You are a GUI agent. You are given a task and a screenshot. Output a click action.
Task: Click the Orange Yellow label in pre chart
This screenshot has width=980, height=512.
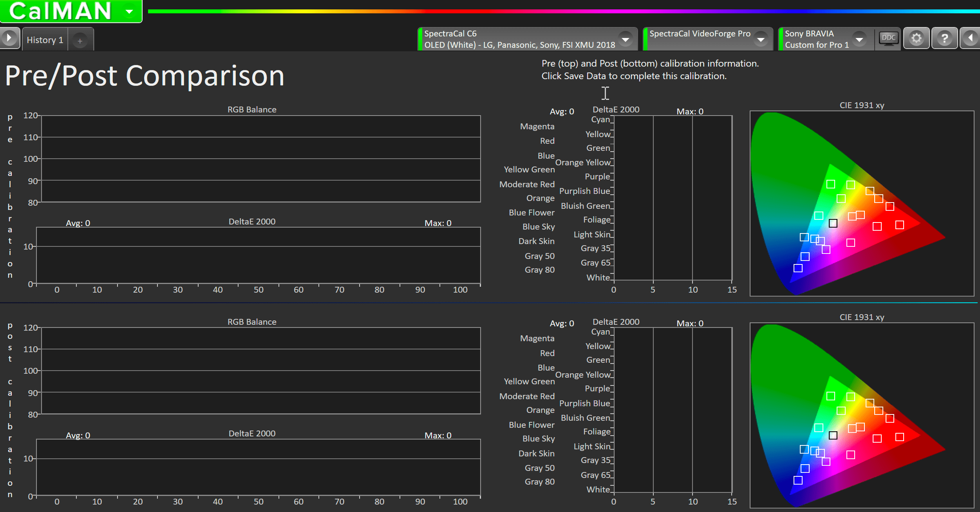click(x=583, y=163)
